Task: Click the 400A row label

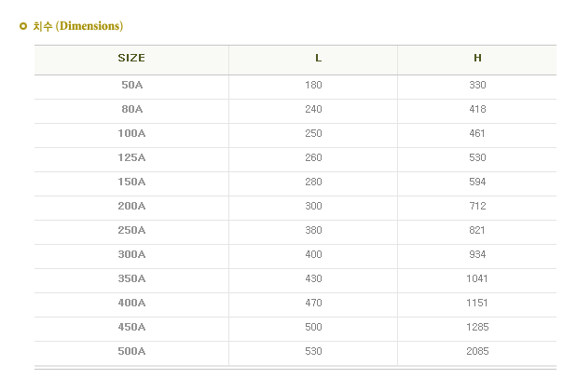Action: click(131, 304)
